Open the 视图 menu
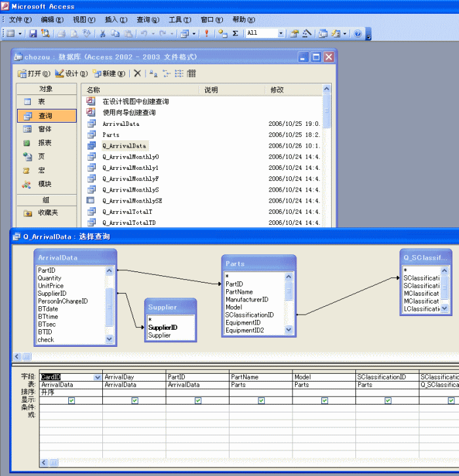The width and height of the screenshot is (459, 476). click(x=84, y=20)
